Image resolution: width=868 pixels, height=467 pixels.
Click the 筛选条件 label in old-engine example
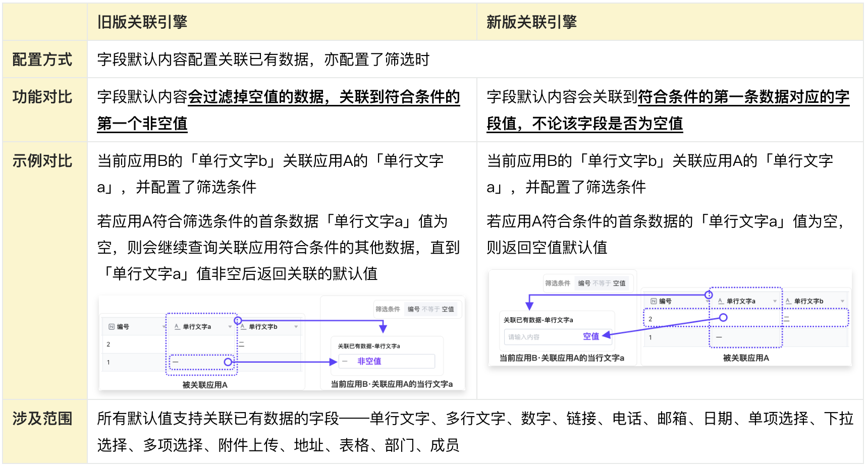point(388,309)
